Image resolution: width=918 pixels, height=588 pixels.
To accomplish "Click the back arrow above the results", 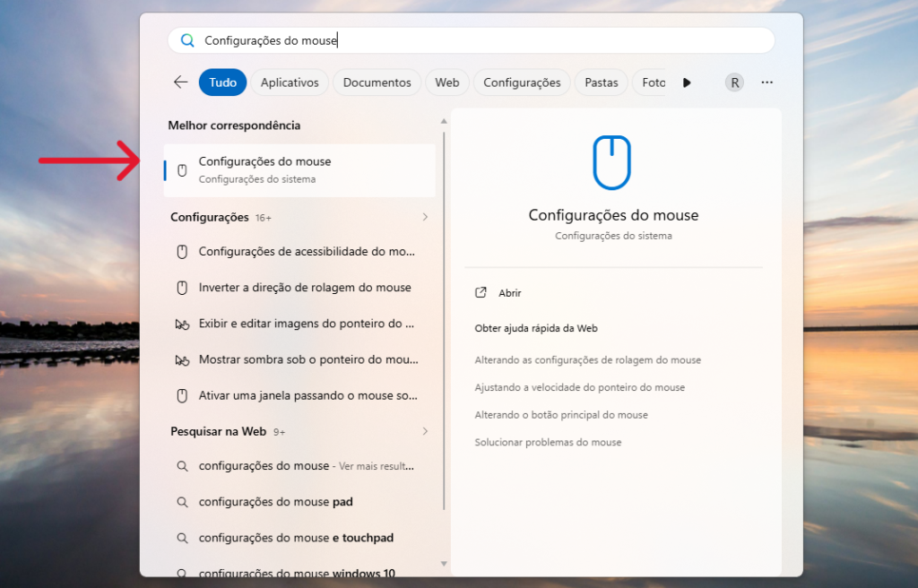I will coord(179,82).
